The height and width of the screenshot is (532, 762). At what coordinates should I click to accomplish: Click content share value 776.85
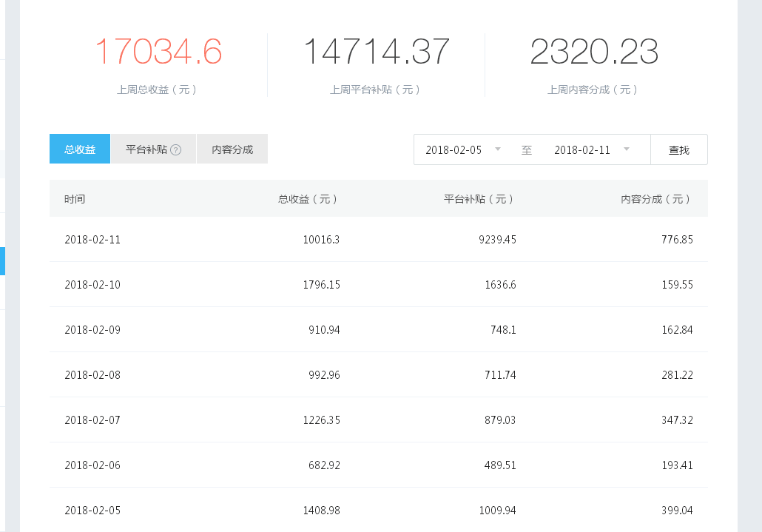click(x=677, y=240)
